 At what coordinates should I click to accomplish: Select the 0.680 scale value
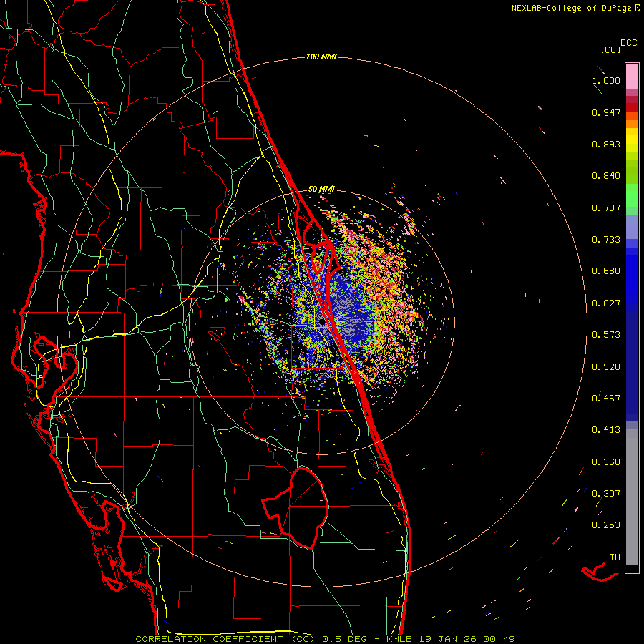[x=606, y=271]
